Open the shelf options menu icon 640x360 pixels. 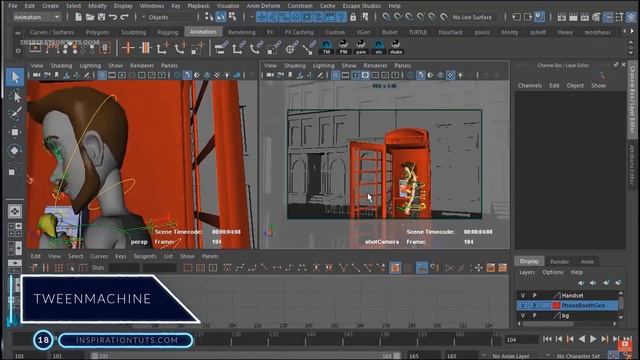18,51
